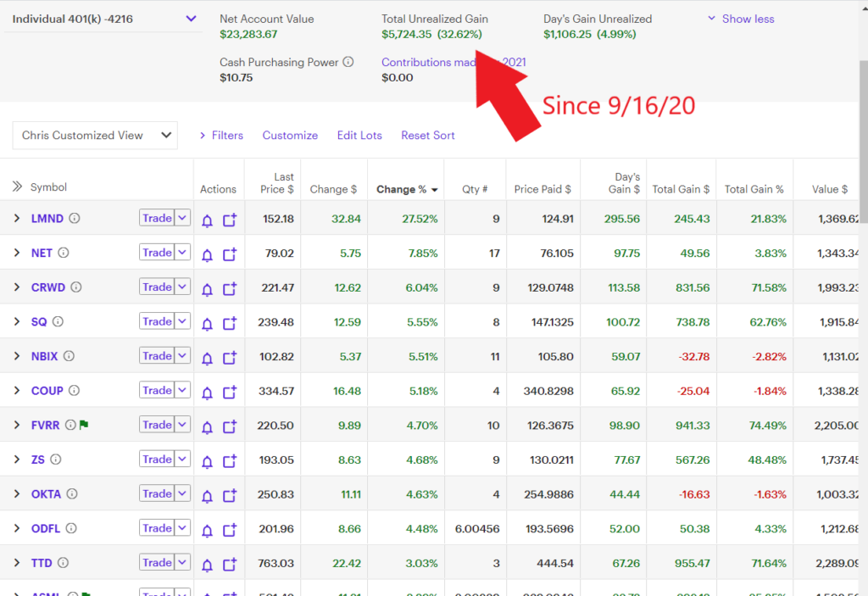Click the info icon next to TTD
This screenshot has height=596, width=868.
pos(63,563)
